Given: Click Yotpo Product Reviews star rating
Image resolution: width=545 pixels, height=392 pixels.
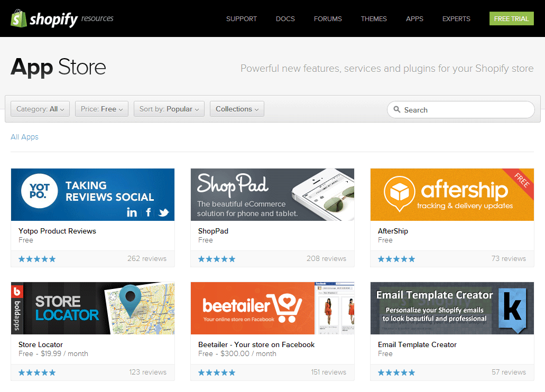Looking at the screenshot, I should 37,259.
